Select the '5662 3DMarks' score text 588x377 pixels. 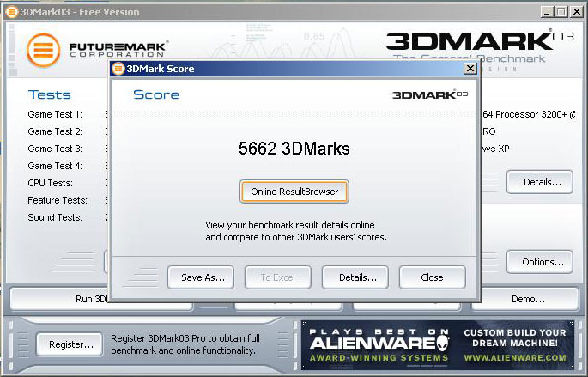pos(294,149)
